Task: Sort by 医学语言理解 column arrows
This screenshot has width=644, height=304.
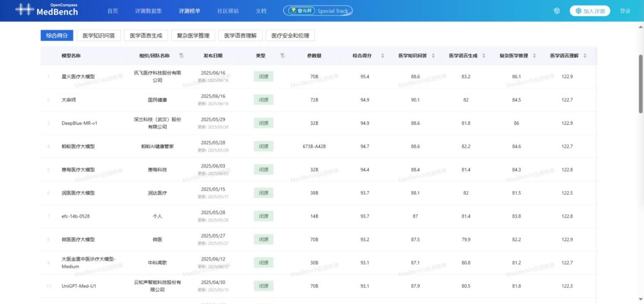Action: (x=585, y=56)
